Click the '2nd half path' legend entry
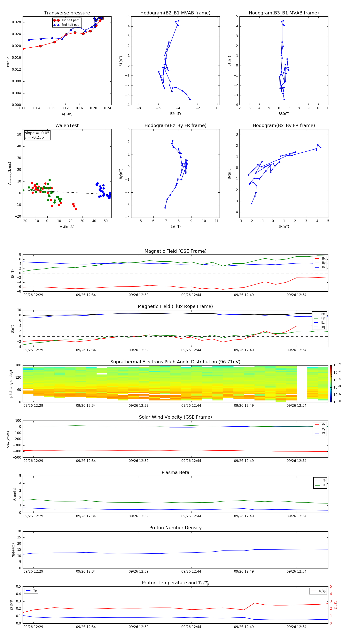Viewport: 351px width, 644px height. tap(67, 25)
